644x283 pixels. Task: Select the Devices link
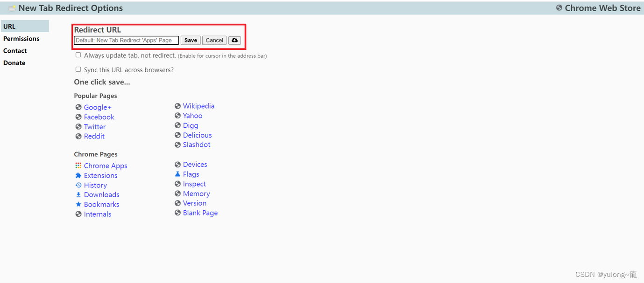tap(195, 164)
